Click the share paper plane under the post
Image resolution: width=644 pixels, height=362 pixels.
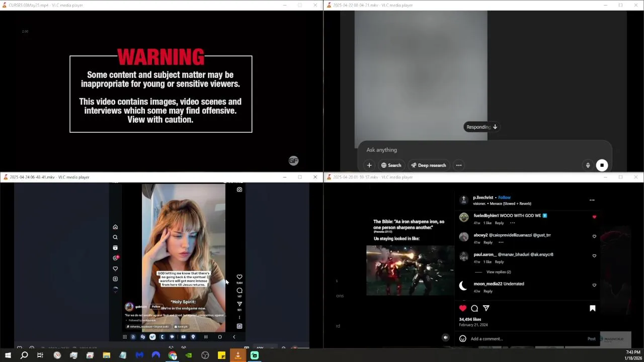point(486,308)
